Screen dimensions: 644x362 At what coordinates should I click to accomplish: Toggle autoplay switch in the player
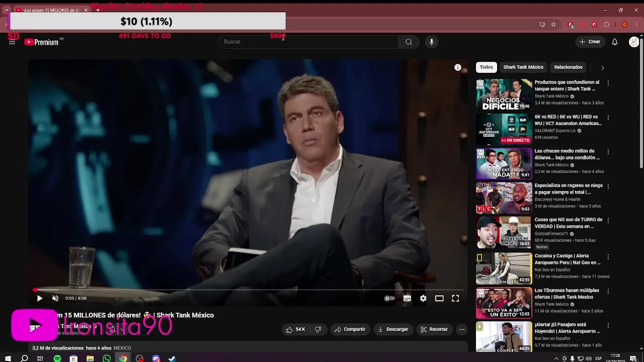click(389, 298)
